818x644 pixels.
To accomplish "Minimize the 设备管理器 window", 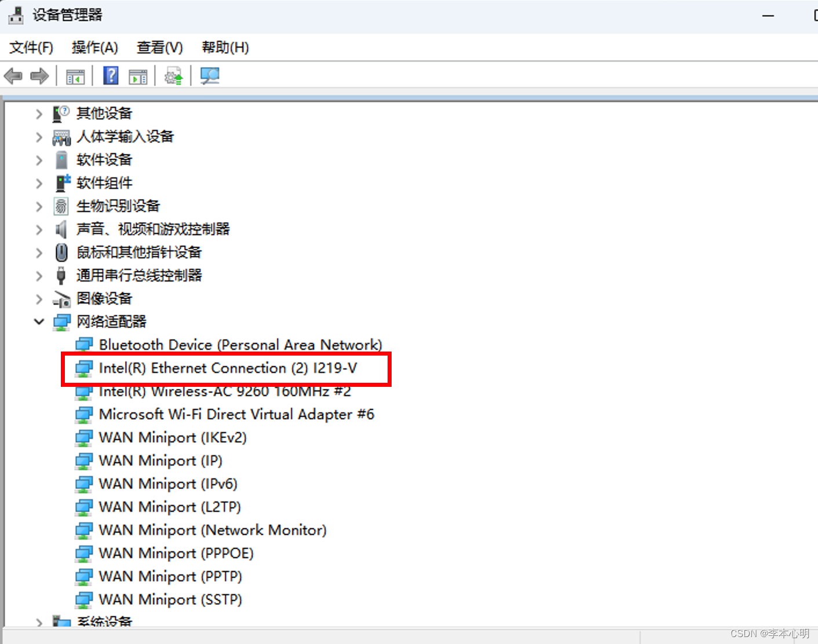I will click(x=768, y=16).
